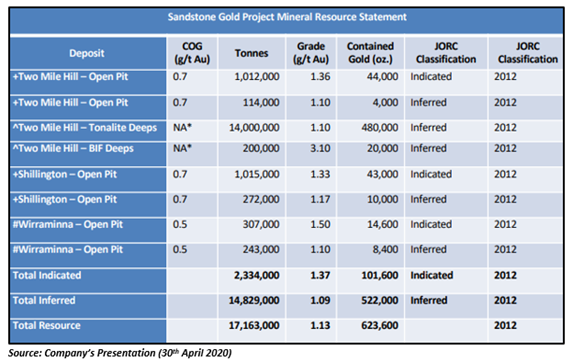Click the Grade (g/t Au) header cell

coord(311,53)
